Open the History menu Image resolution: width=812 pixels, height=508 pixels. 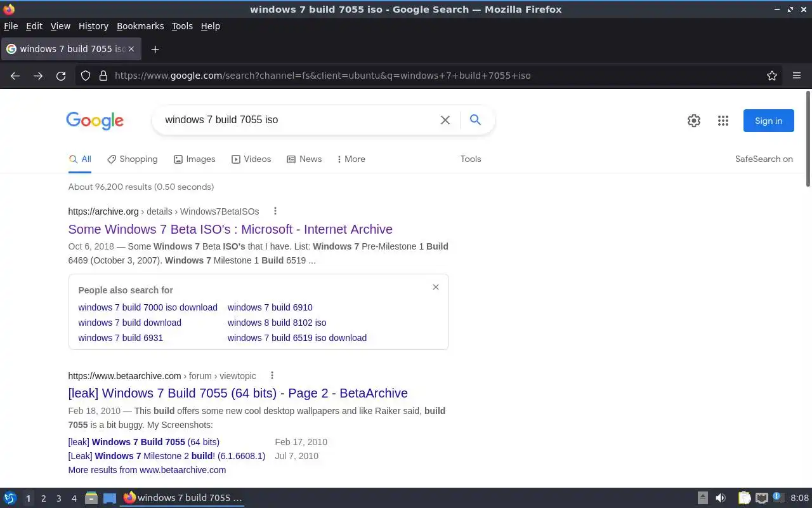tap(93, 26)
